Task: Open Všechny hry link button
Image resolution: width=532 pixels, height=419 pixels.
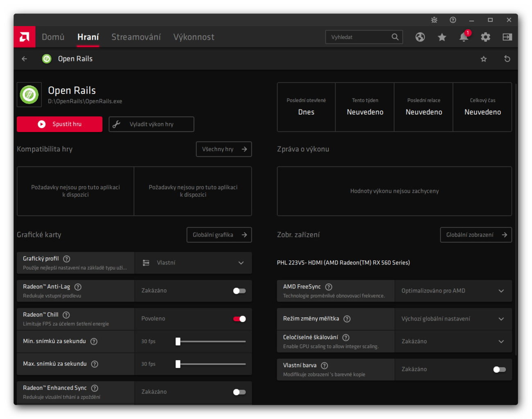Action: click(x=224, y=149)
